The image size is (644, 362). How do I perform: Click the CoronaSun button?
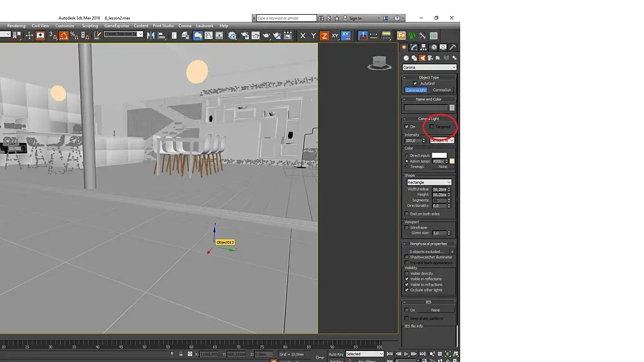point(442,90)
